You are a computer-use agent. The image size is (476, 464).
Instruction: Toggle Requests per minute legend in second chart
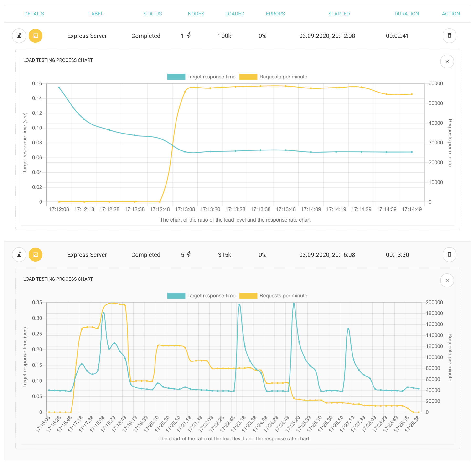coord(273,296)
